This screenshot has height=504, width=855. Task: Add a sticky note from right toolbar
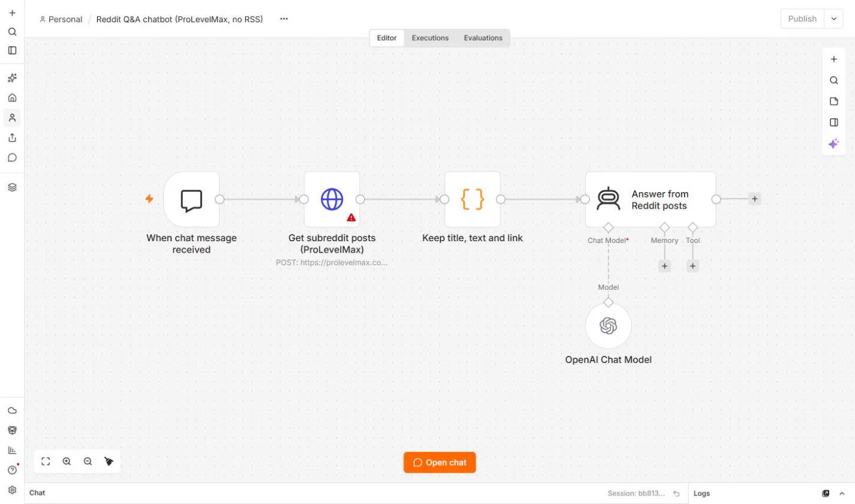coord(833,101)
